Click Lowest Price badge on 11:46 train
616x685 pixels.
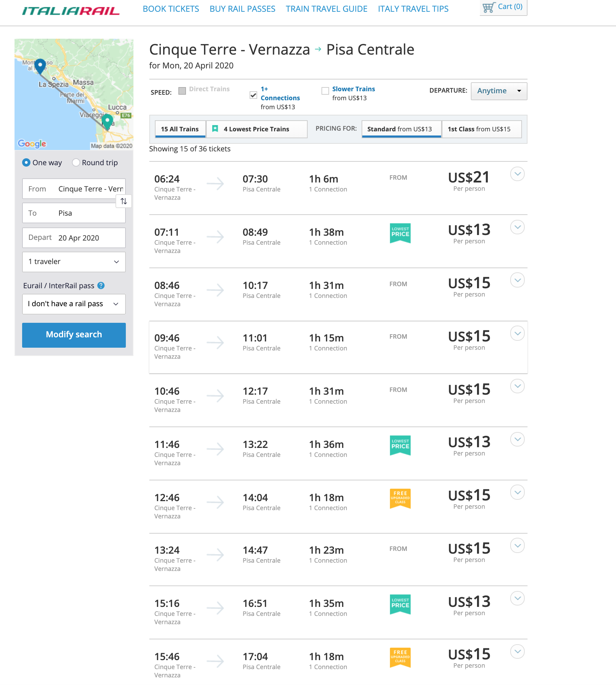(x=400, y=445)
